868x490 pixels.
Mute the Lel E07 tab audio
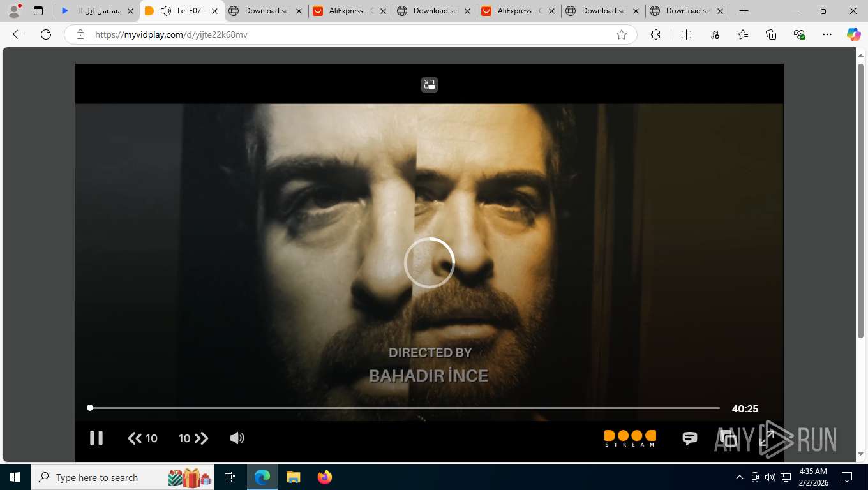(x=166, y=11)
